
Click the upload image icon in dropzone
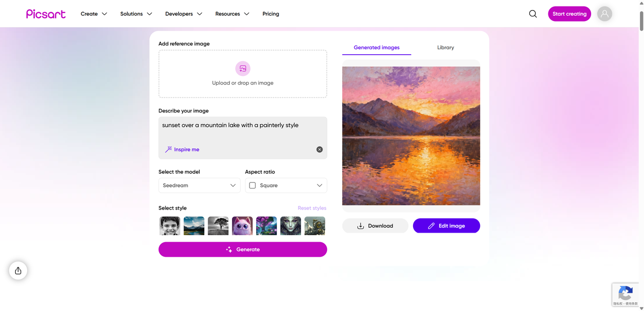click(x=243, y=68)
